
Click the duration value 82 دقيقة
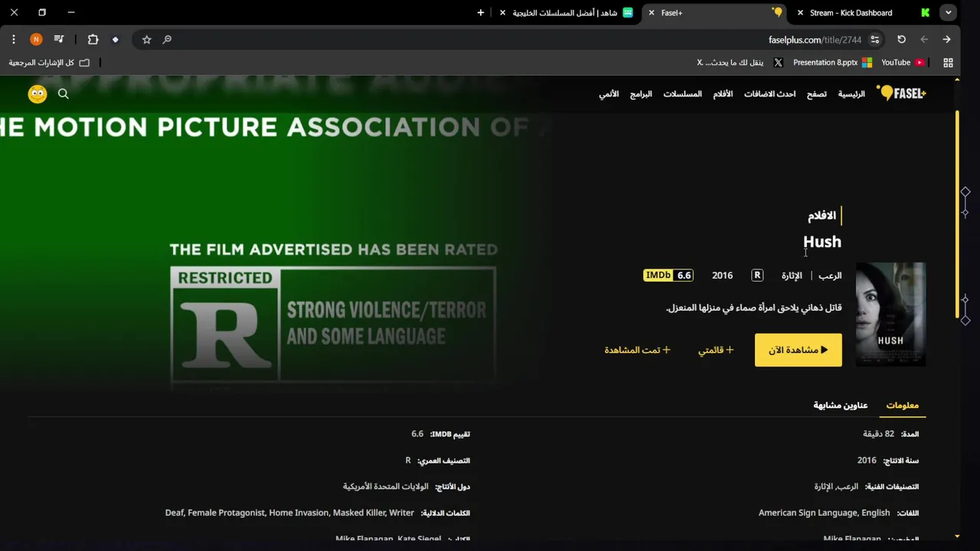click(879, 434)
